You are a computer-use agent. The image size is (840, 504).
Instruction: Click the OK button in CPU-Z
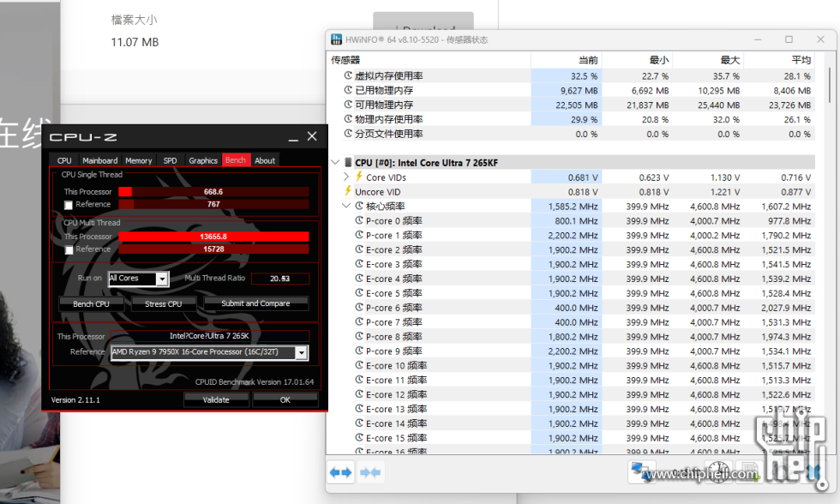coord(285,399)
